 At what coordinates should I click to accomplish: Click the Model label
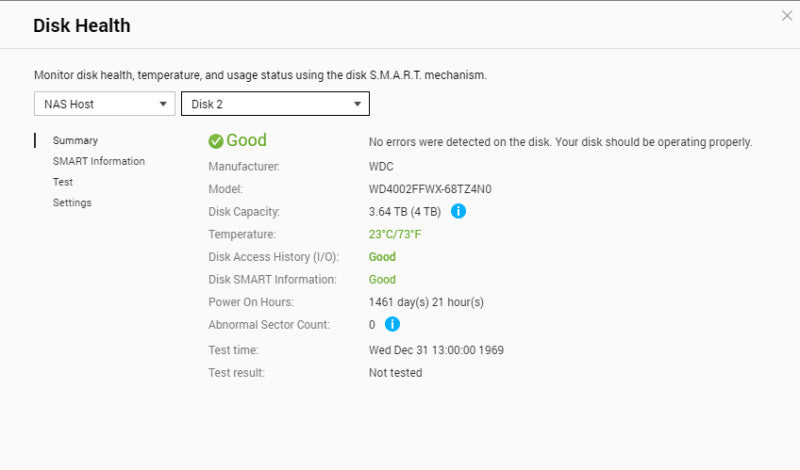pyautogui.click(x=226, y=189)
